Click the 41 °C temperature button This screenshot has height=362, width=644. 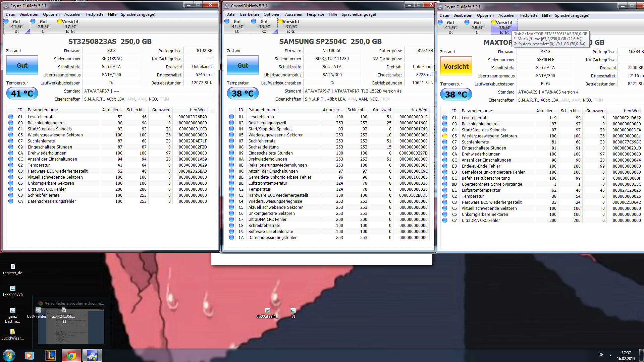(22, 94)
